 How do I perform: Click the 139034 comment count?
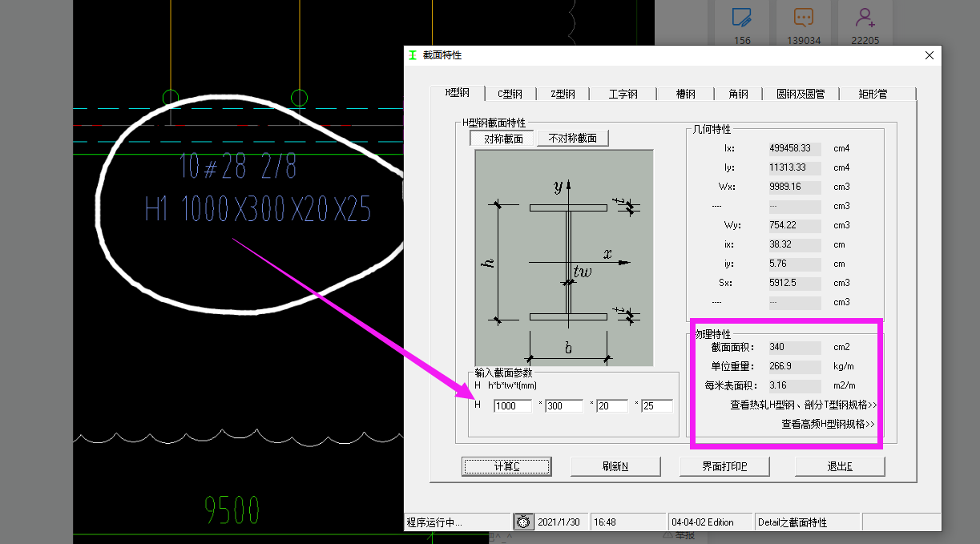tap(804, 40)
